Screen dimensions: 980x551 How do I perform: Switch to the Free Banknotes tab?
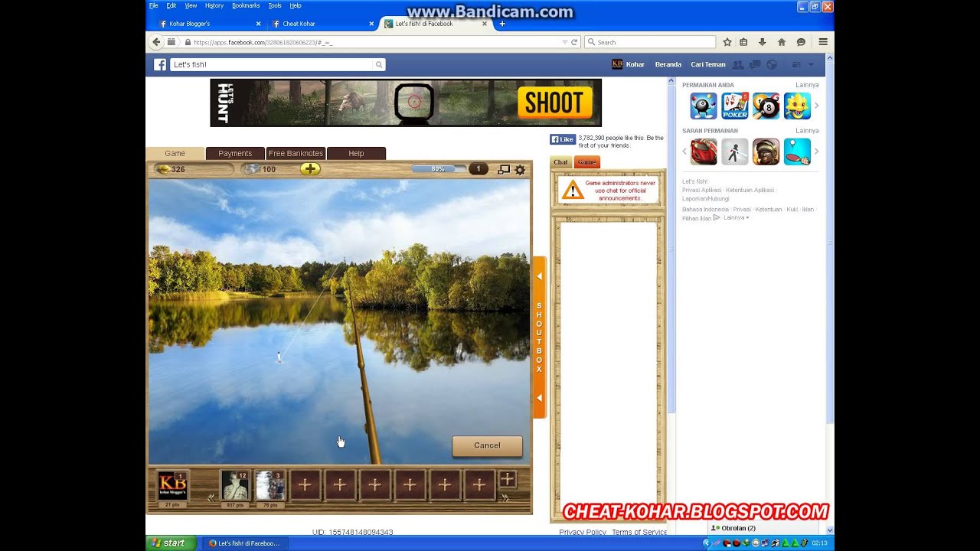pyautogui.click(x=296, y=153)
